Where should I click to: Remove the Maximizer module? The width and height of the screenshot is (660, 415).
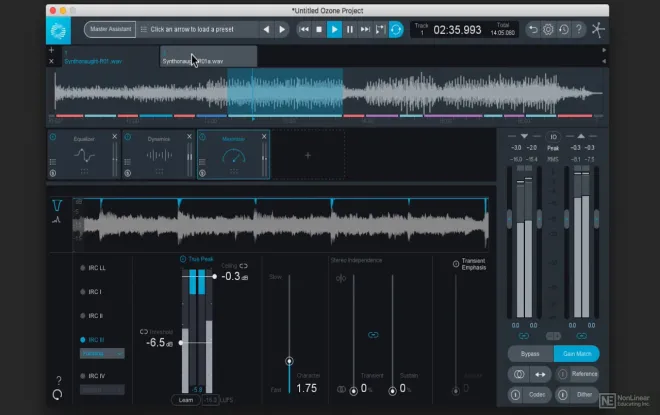[264, 137]
